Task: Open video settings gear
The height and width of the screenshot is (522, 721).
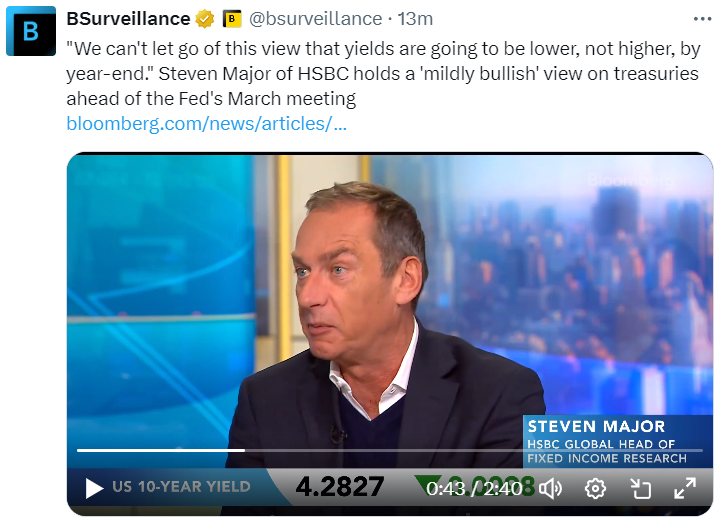Action: (596, 488)
